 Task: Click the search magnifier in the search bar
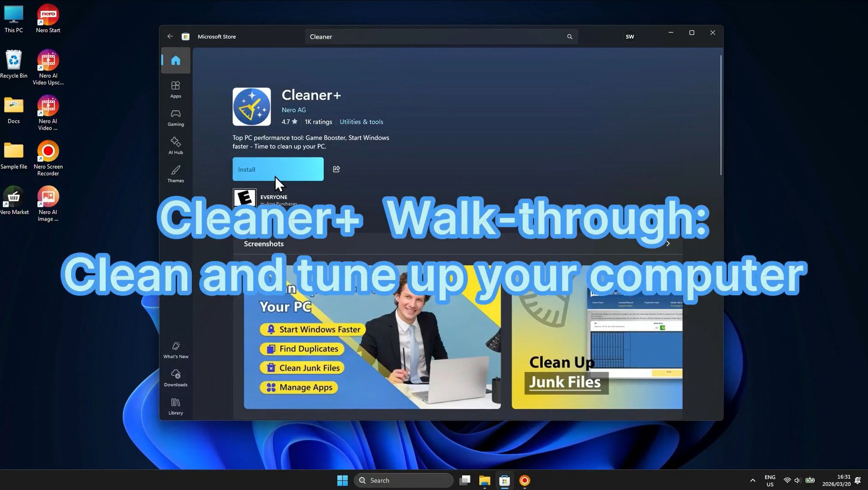pos(570,36)
